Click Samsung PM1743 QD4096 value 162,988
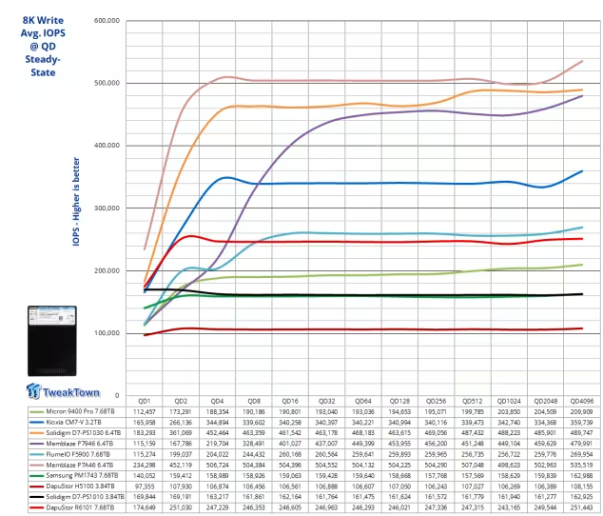Screen dimensions: 603x516 582,476
